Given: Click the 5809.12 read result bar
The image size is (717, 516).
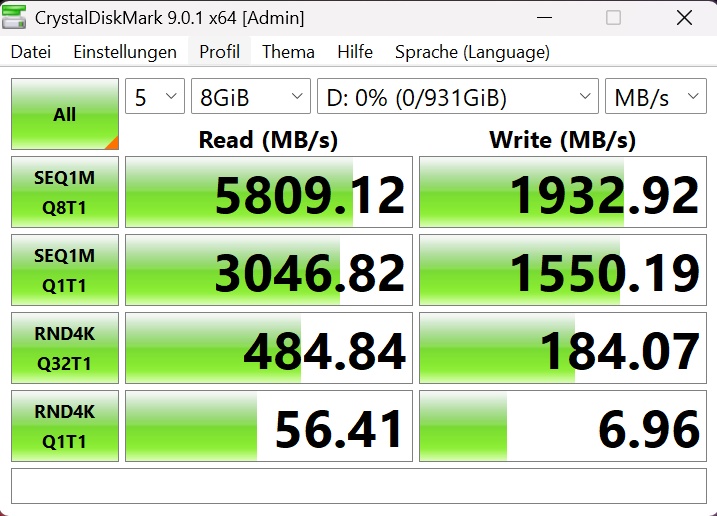Looking at the screenshot, I should pyautogui.click(x=269, y=192).
